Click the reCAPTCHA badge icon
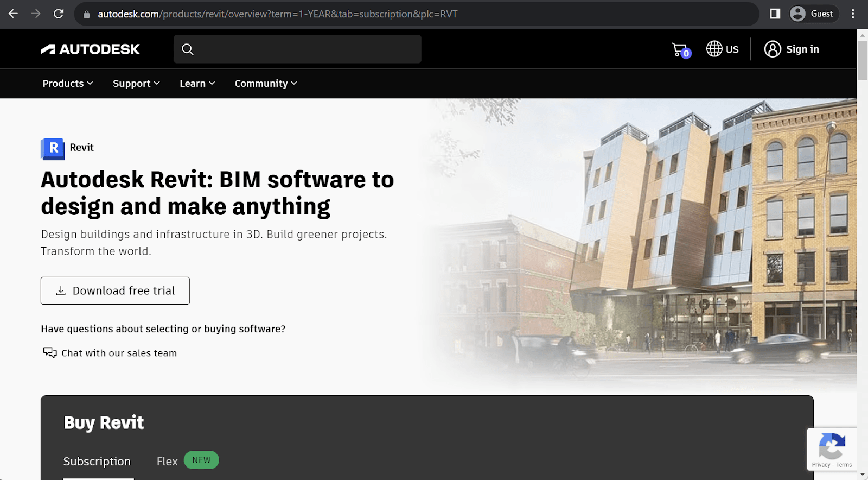Viewport: 868px width, 480px height. click(x=832, y=445)
